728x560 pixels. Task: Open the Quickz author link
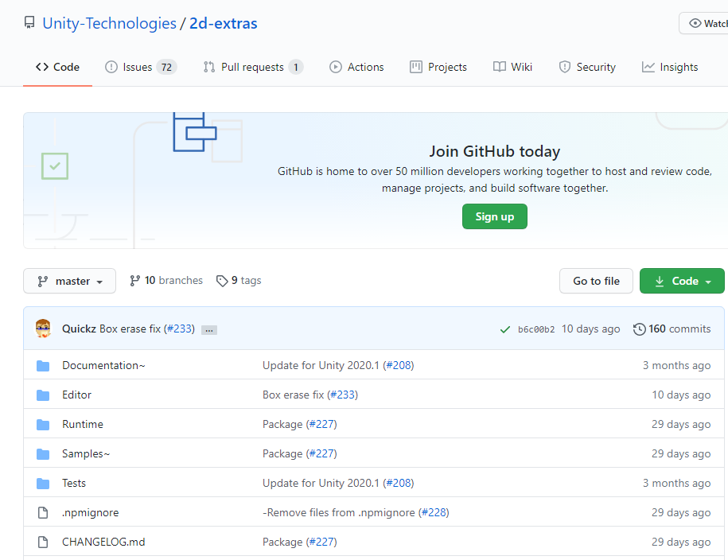tap(79, 329)
